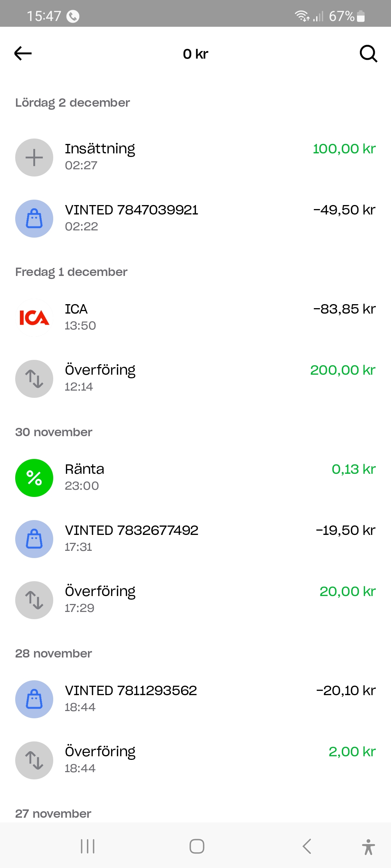The image size is (391, 868).
Task: Tap transfer arrows icon for 20,00 kr Överföring
Action: point(34,600)
